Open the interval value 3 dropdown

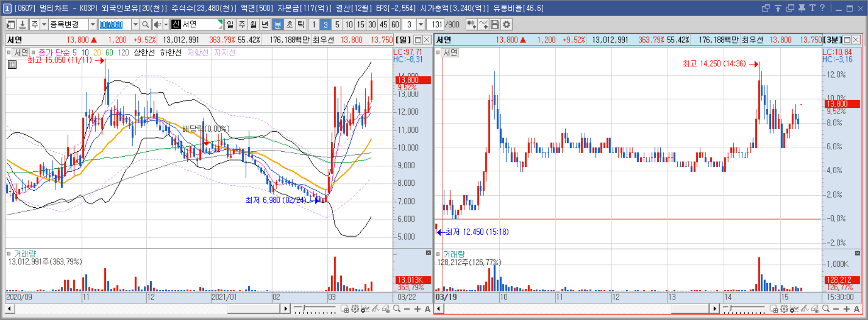[x=421, y=24]
